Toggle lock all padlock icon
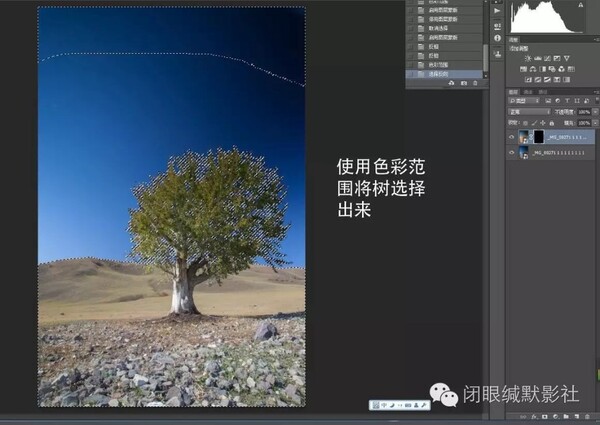This screenshot has width=600, height=425. click(552, 123)
